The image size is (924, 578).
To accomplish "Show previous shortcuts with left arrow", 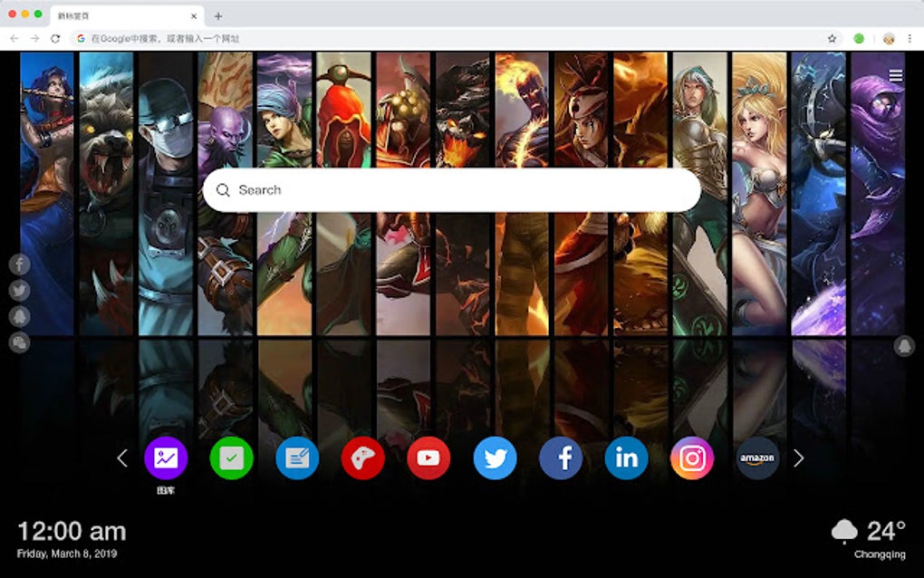I will click(122, 458).
